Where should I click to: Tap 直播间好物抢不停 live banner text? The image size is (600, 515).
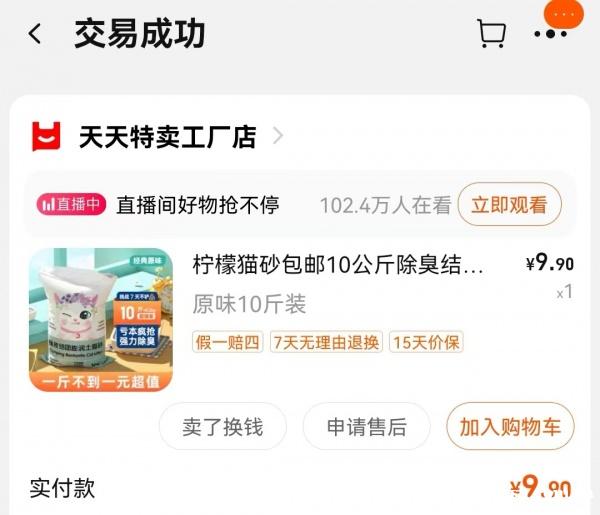(198, 205)
